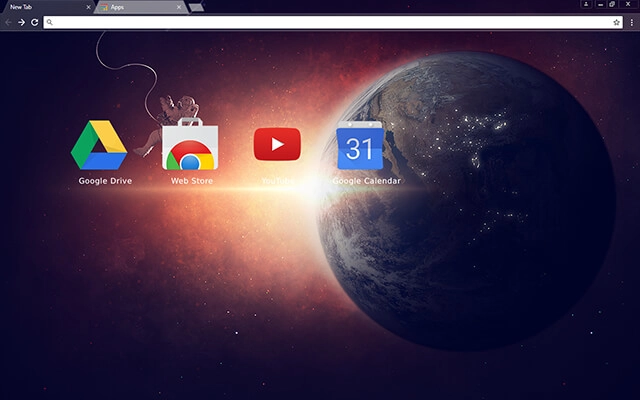Click the search magnifier icon in address bar
Viewport: 640px width, 400px height.
click(49, 22)
